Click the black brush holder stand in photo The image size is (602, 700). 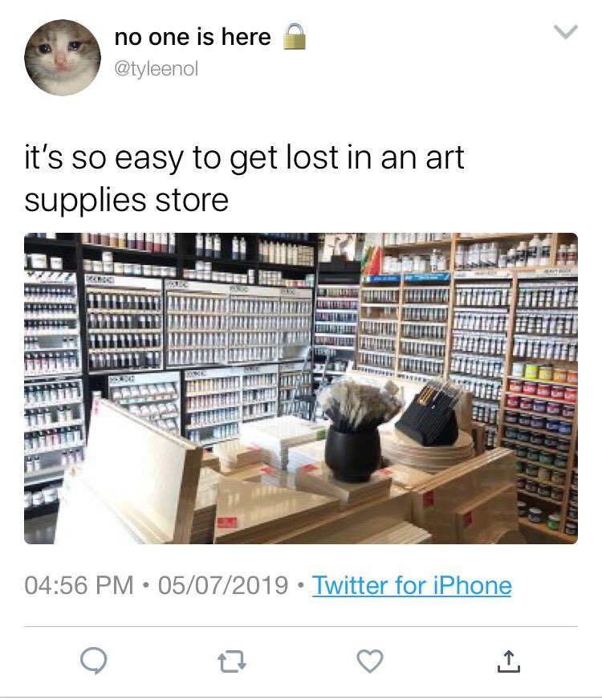coord(427,420)
